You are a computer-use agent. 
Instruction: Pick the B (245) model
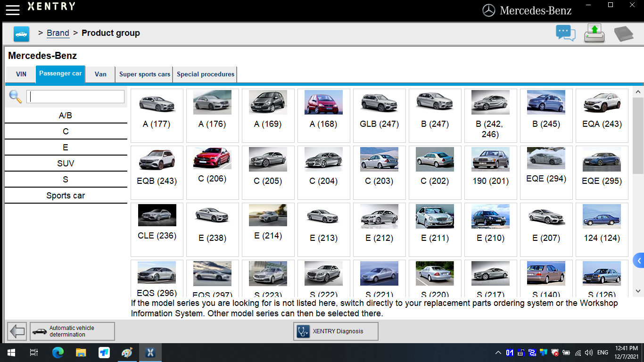pos(546,115)
